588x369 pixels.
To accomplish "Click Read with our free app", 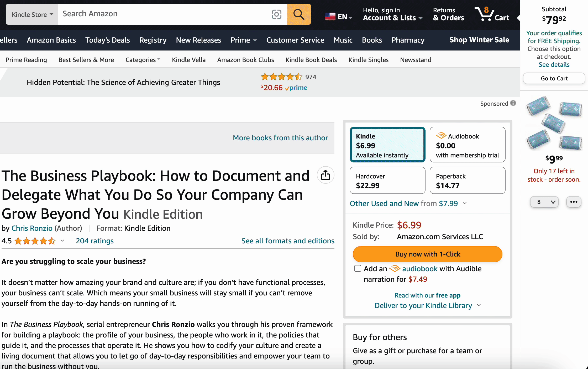I will 428,295.
